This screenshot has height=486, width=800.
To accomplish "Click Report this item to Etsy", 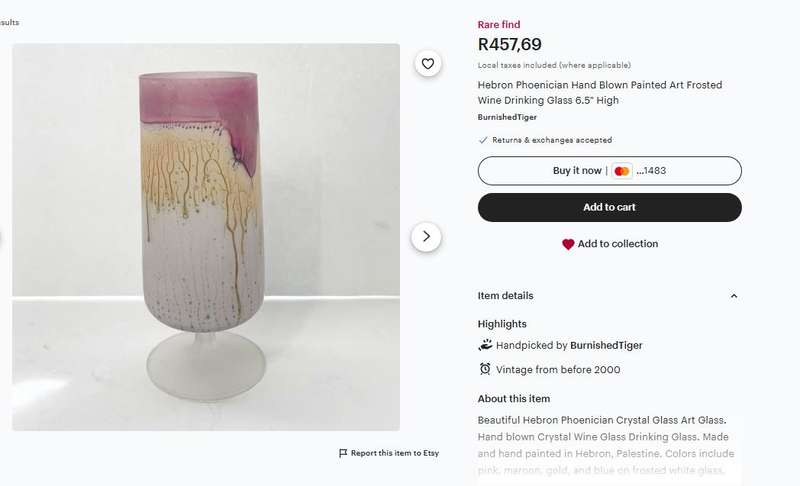I will (x=394, y=453).
